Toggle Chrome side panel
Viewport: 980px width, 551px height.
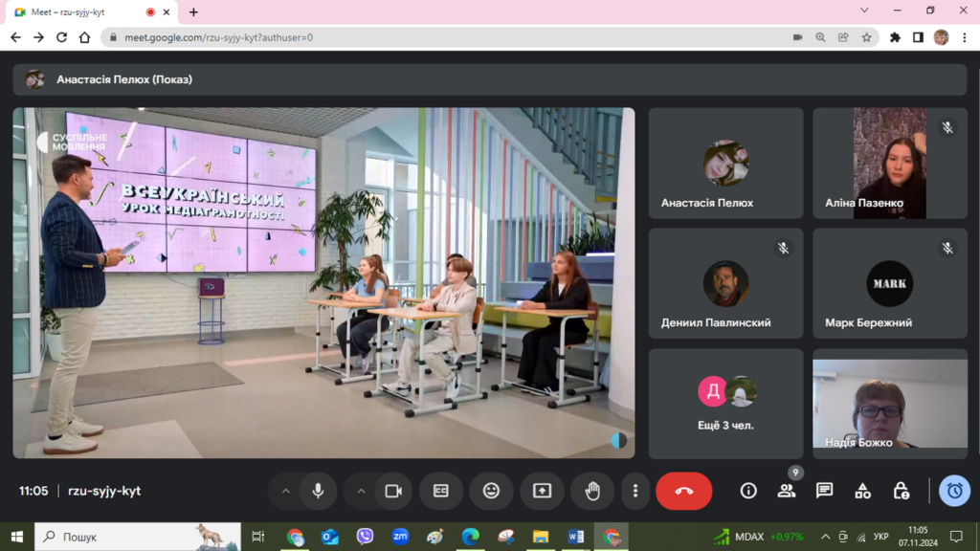tap(918, 37)
